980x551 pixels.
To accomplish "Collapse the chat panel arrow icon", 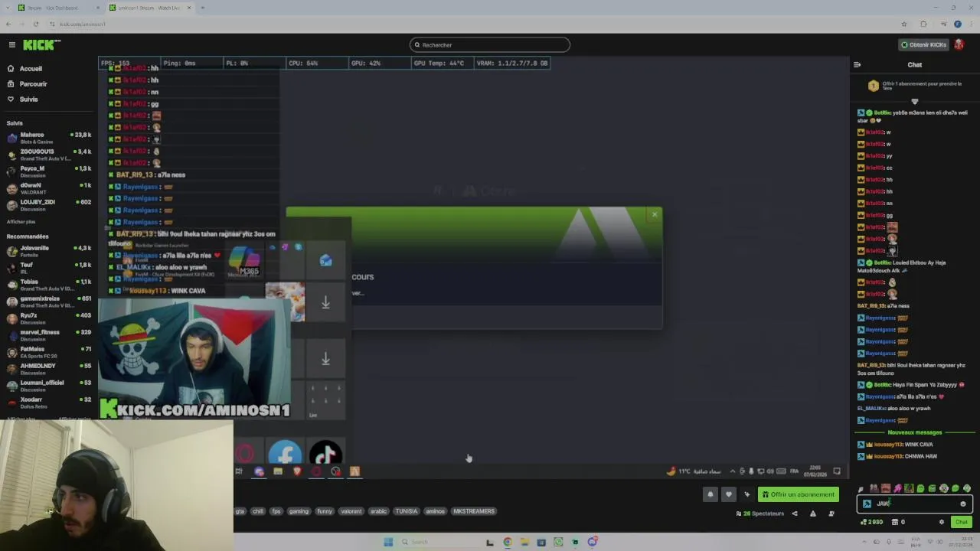I will coord(857,65).
